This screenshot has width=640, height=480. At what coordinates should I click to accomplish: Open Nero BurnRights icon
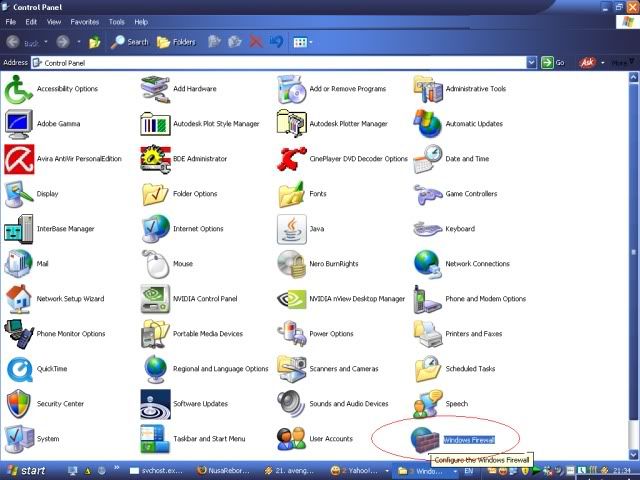[x=291, y=264]
